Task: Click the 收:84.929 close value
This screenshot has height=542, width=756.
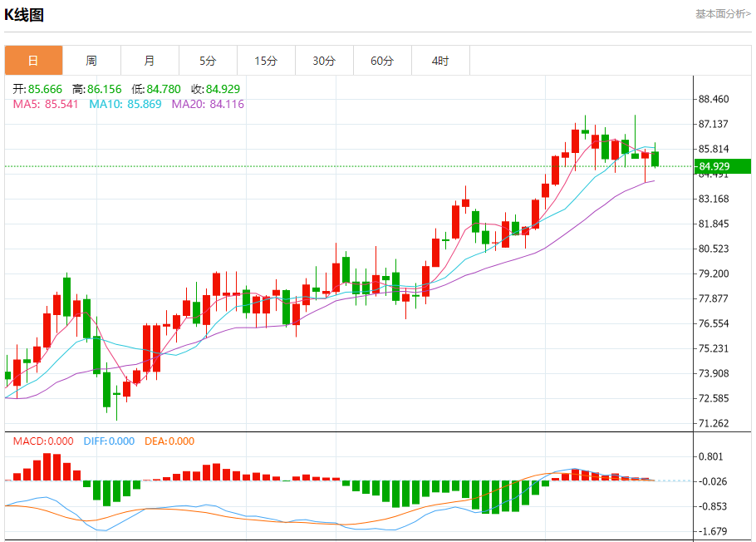Action: pyautogui.click(x=215, y=89)
